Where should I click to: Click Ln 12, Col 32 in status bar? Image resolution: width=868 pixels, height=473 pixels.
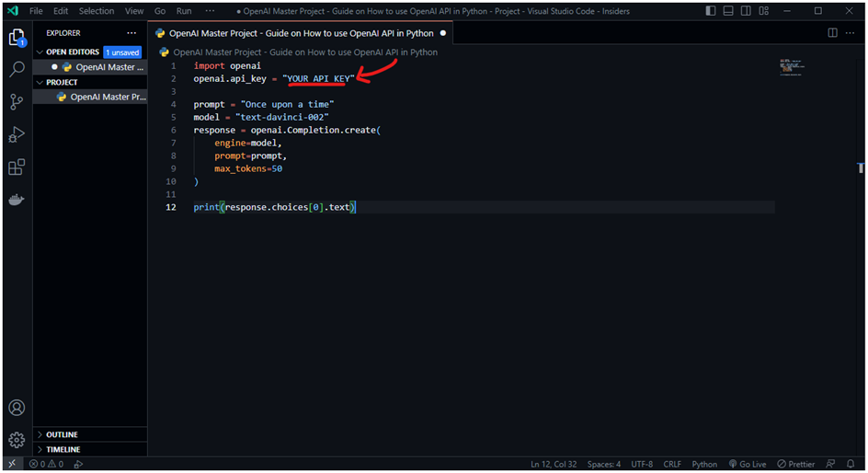[x=553, y=464]
